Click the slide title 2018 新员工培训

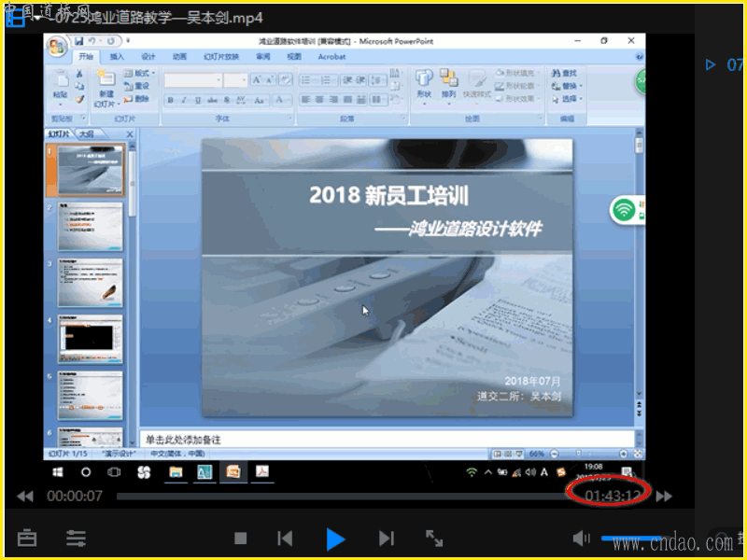click(x=388, y=195)
